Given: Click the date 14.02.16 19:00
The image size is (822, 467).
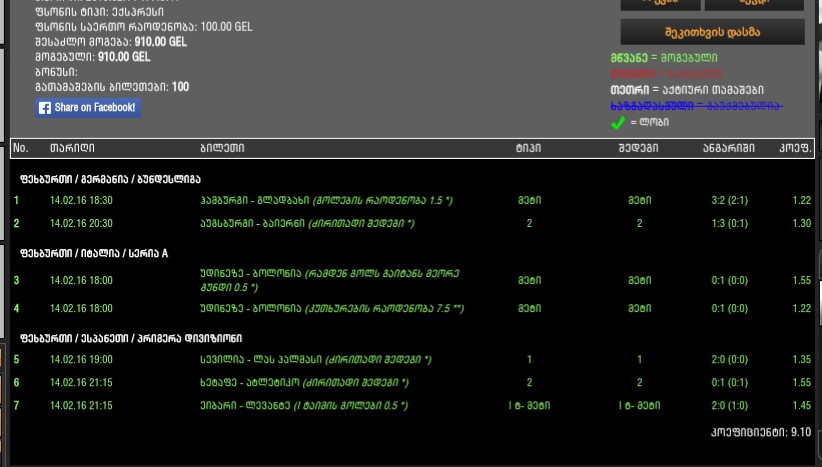Looking at the screenshot, I should pos(81,360).
